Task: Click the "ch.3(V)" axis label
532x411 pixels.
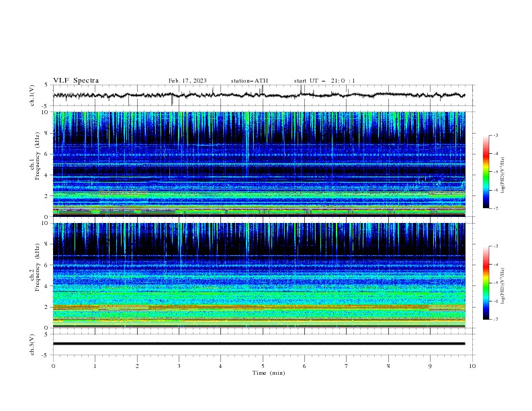Action: click(x=32, y=345)
